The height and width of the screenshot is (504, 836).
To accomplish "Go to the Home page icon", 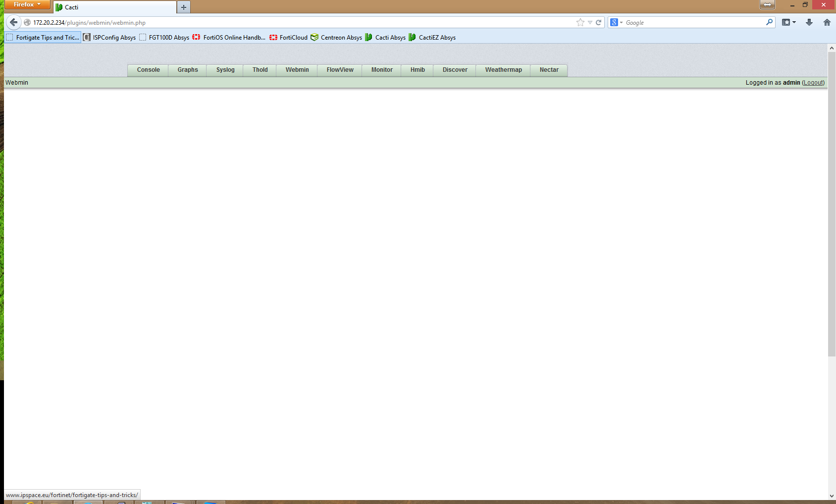I will click(827, 22).
